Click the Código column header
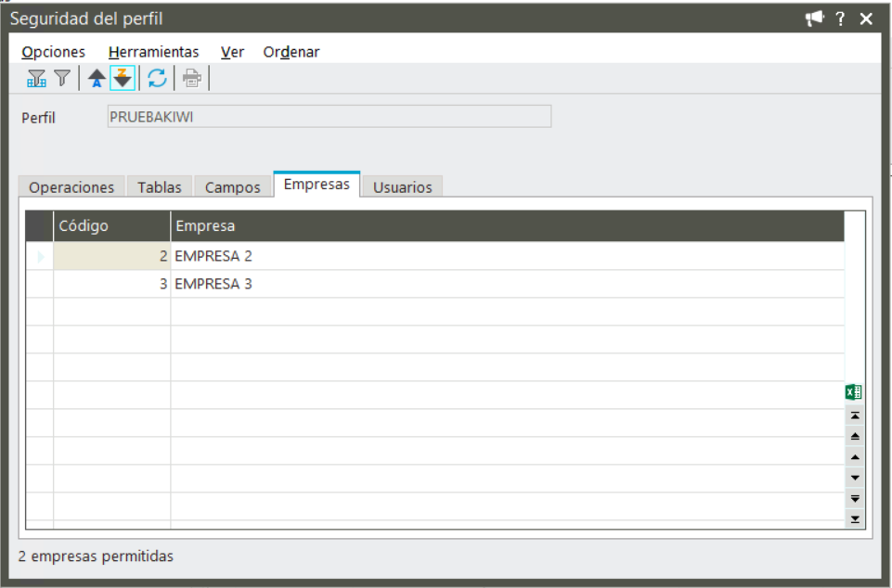This screenshot has height=588, width=892. tap(111, 226)
